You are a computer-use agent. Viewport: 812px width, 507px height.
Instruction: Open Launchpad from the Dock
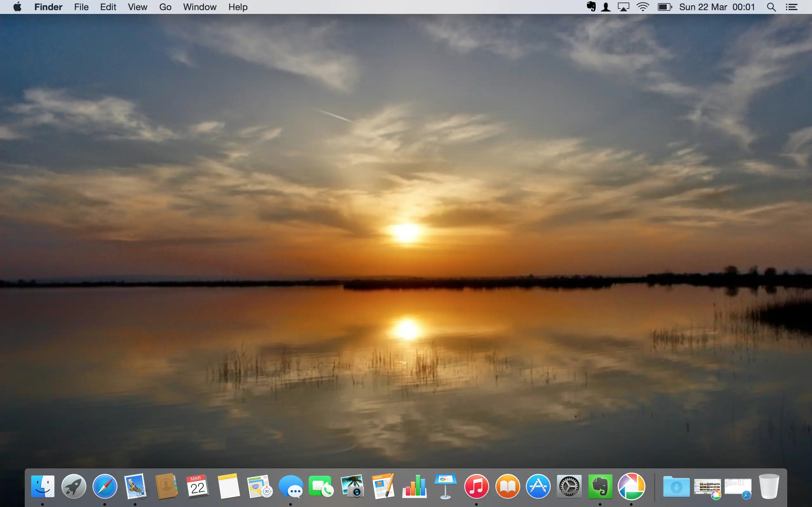point(74,486)
